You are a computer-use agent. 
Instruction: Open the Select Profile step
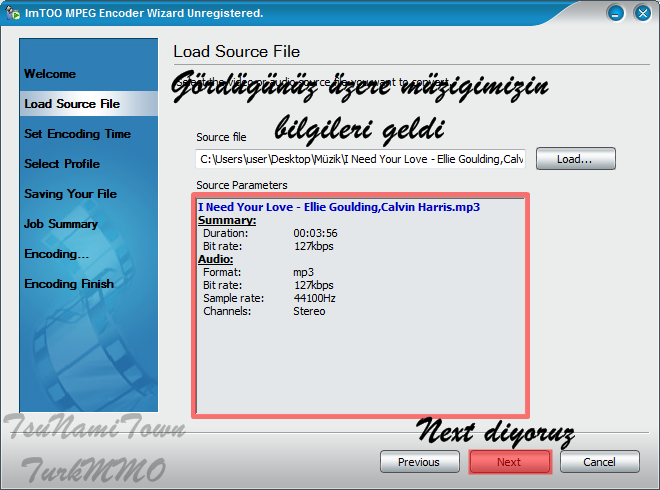pyautogui.click(x=62, y=164)
